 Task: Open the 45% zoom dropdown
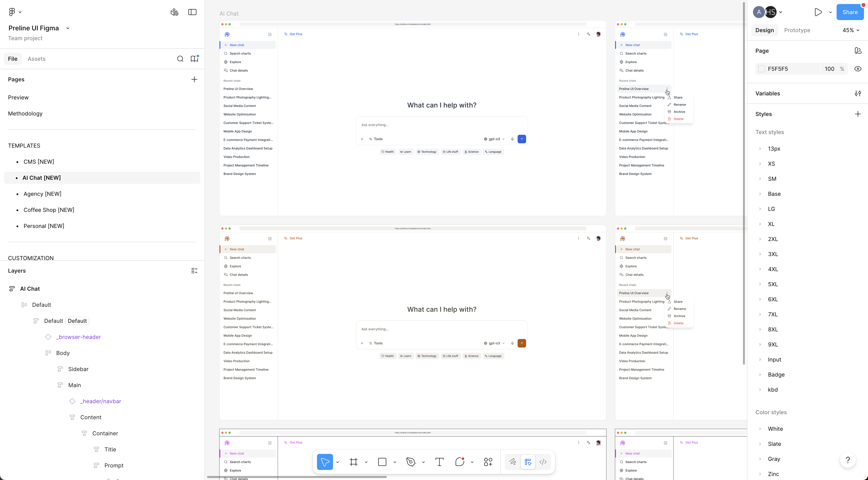pyautogui.click(x=851, y=30)
